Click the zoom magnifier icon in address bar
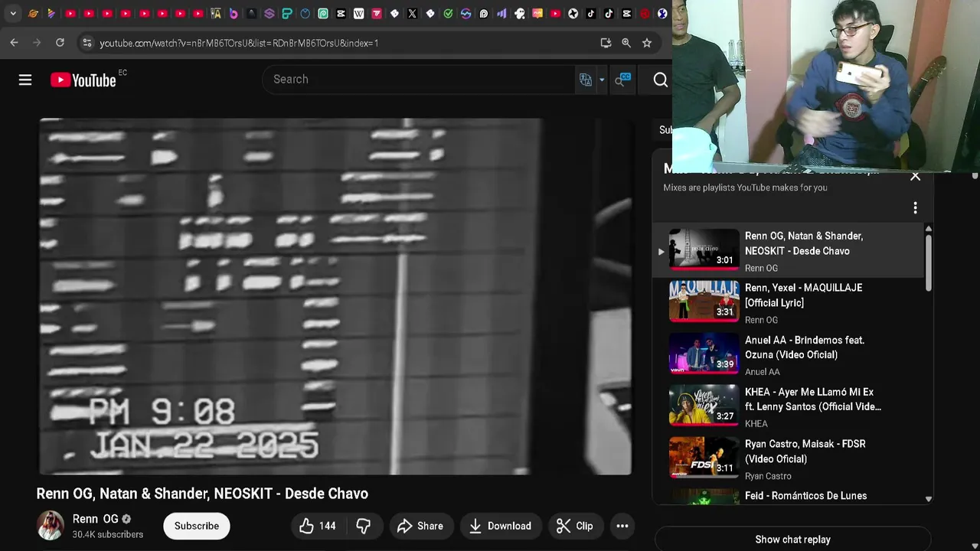The image size is (980, 551). [626, 43]
